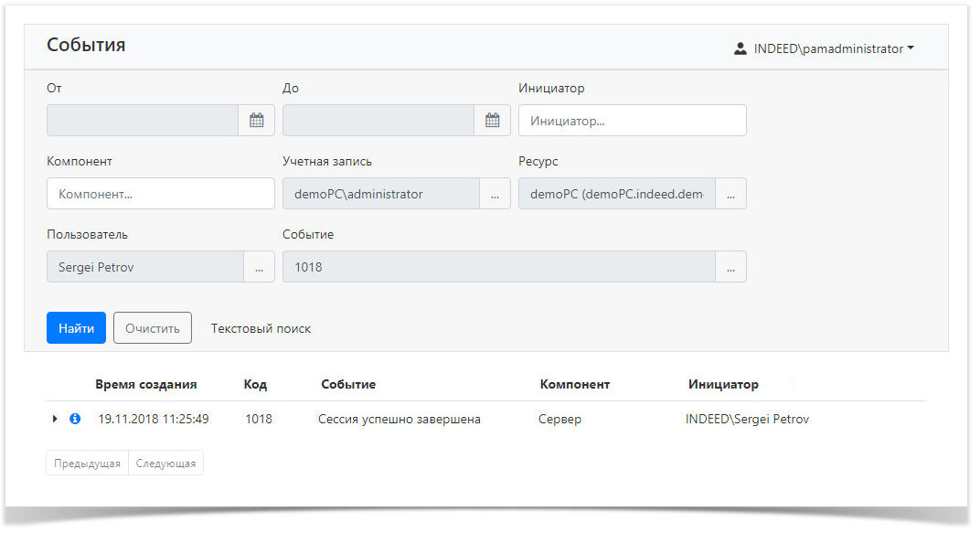
Task: Click the Код column header
Action: (x=255, y=384)
